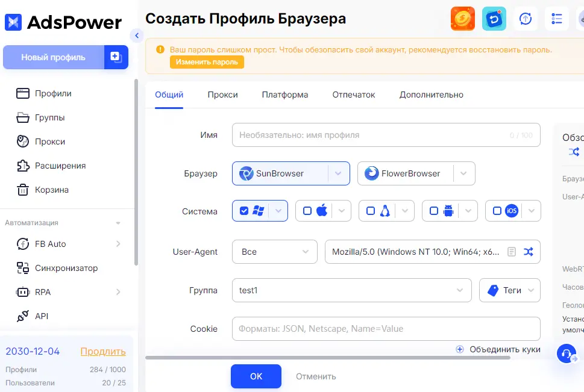This screenshot has width=584, height=392.
Task: Open the blue notification icon in header
Action: 494,19
